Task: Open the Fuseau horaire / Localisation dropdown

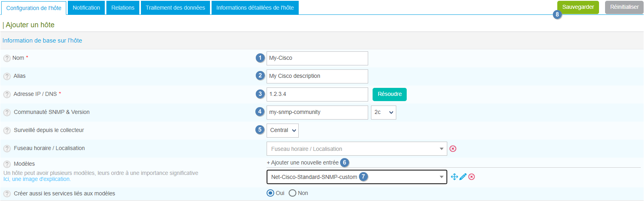Action: pos(357,149)
